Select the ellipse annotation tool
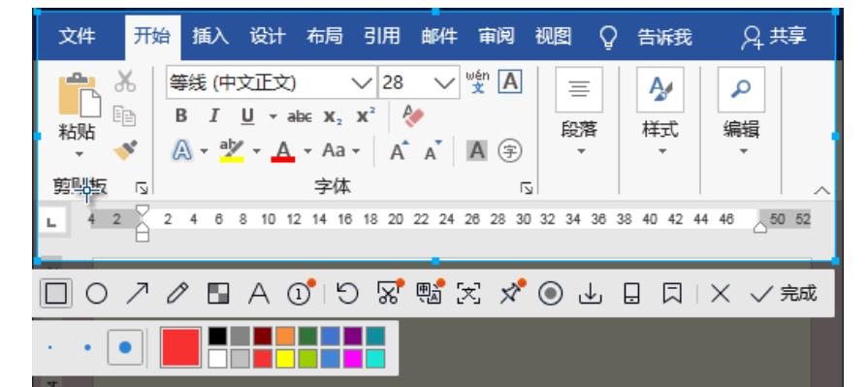 (x=96, y=294)
